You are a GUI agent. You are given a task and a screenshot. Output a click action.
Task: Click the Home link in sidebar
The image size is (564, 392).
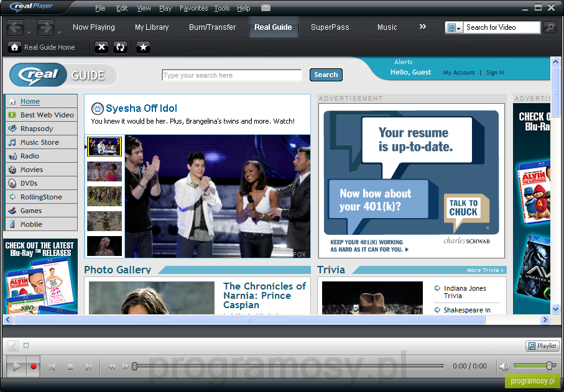point(30,101)
